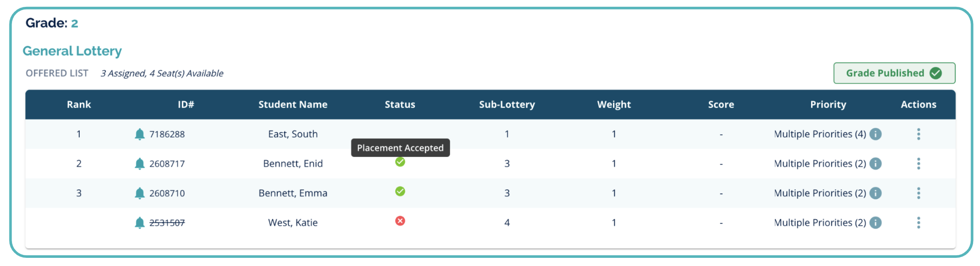Click the General Lottery heading
The width and height of the screenshot is (980, 266).
coord(72,51)
